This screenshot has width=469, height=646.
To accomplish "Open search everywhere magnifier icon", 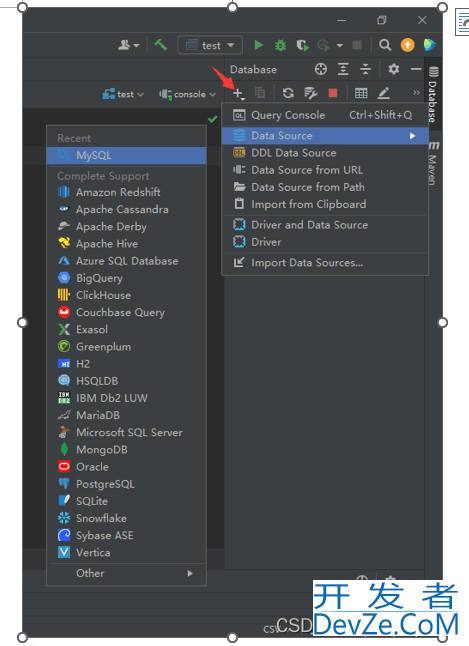I will coord(385,45).
